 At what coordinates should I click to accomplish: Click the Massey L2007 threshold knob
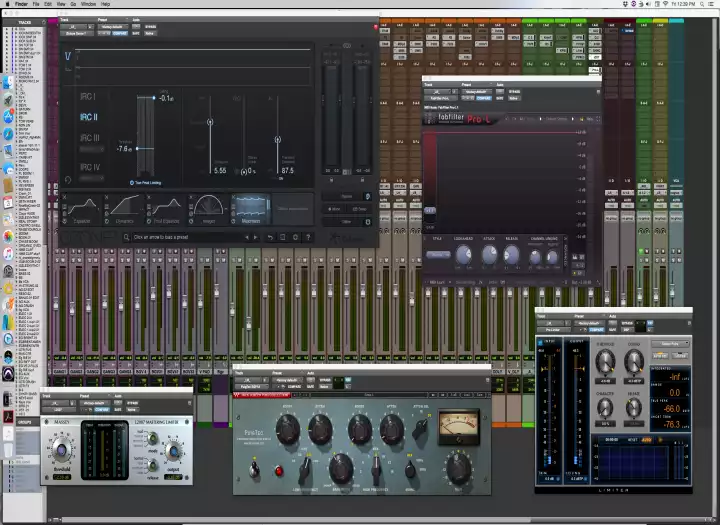pyautogui.click(x=62, y=449)
